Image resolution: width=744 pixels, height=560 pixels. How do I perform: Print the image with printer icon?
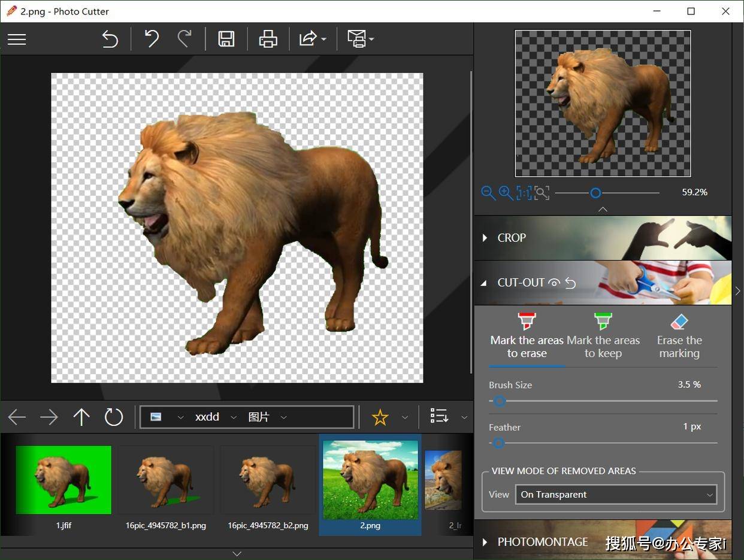[x=268, y=40]
